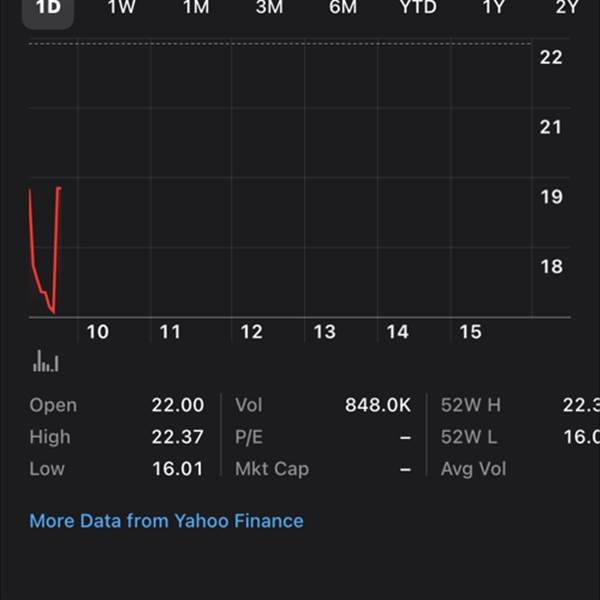
Task: Click the Open price value 22.00
Action: (177, 405)
